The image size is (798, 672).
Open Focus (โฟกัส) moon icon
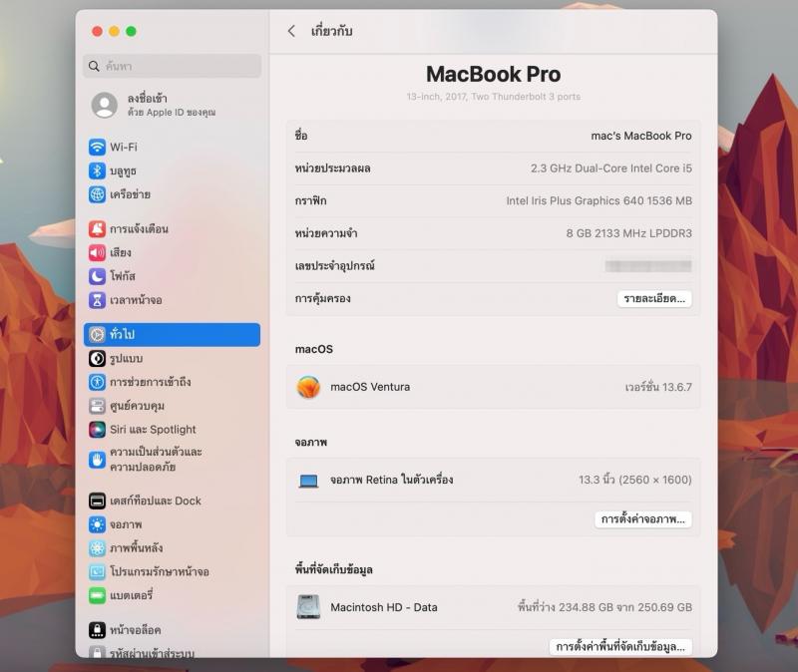pyautogui.click(x=97, y=276)
